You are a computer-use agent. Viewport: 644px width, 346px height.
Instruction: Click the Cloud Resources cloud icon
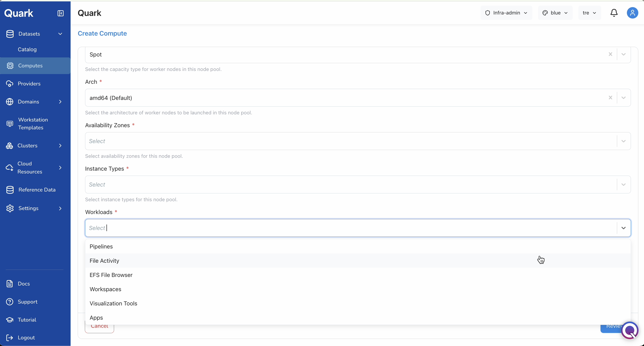point(10,168)
